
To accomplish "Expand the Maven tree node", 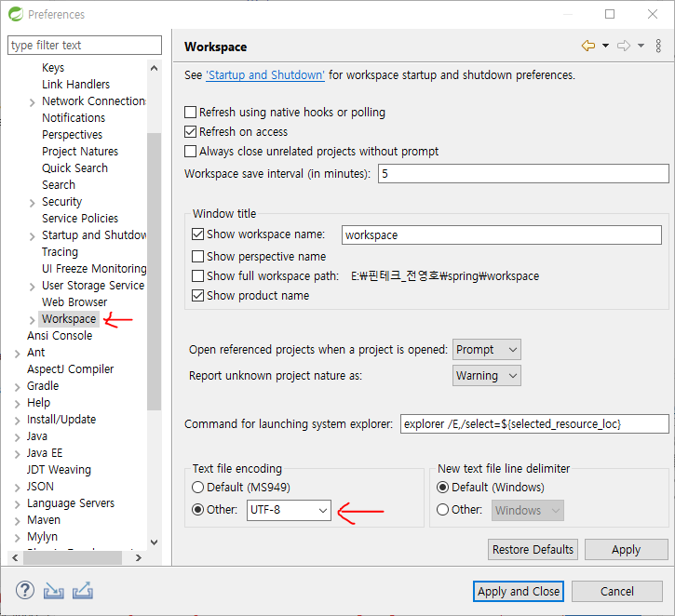I will (17, 521).
